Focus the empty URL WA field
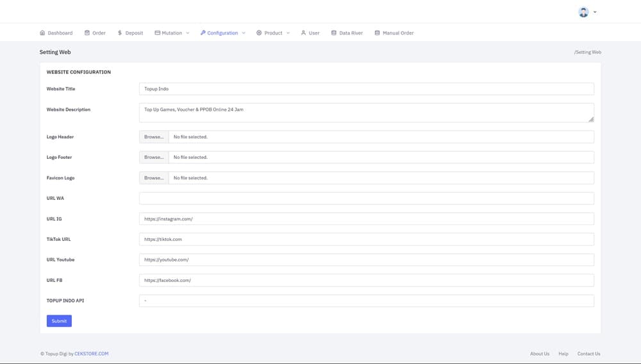This screenshot has width=641, height=364. [x=366, y=199]
